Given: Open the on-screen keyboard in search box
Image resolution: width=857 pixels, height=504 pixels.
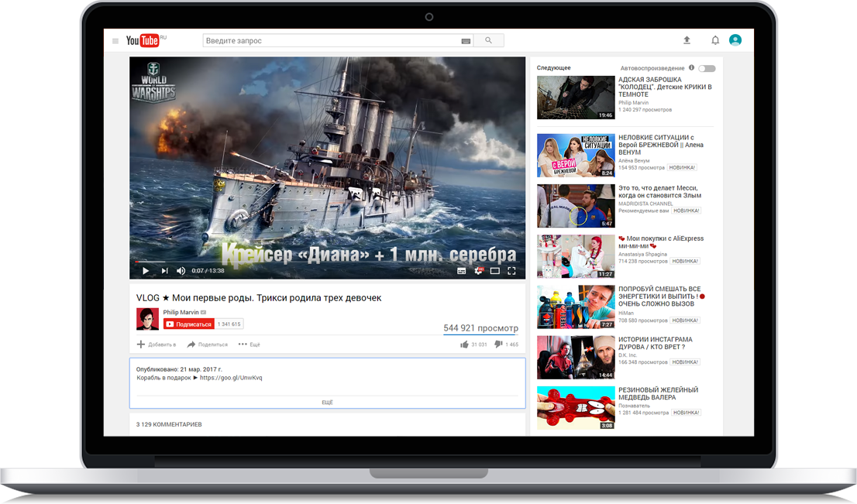Looking at the screenshot, I should coord(466,41).
